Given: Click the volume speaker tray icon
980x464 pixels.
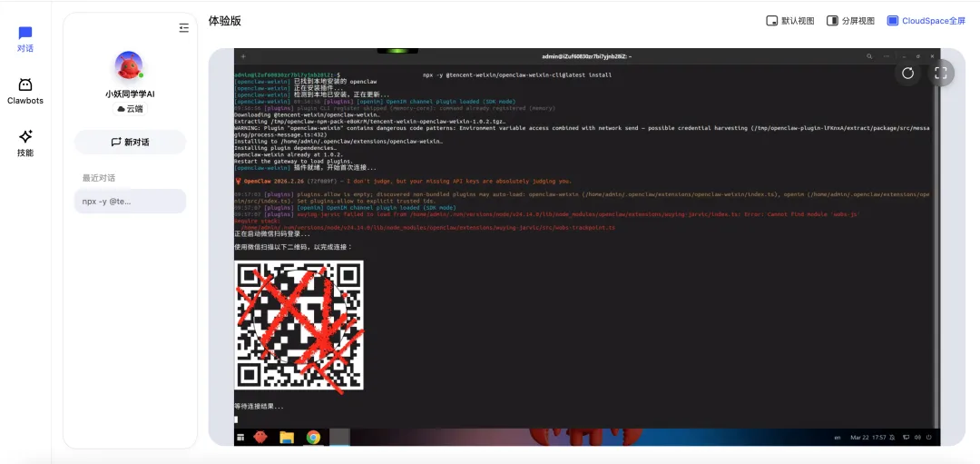Looking at the screenshot, I should point(918,438).
